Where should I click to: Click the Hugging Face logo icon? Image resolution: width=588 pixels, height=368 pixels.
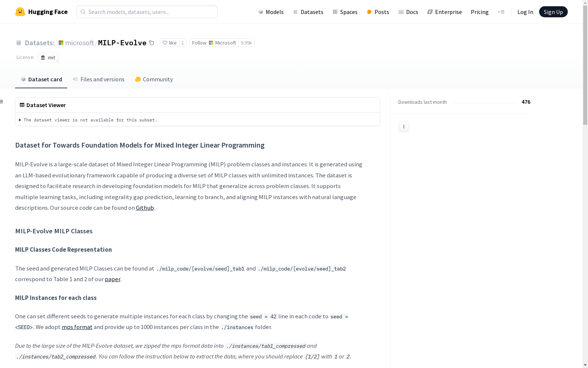[20, 12]
